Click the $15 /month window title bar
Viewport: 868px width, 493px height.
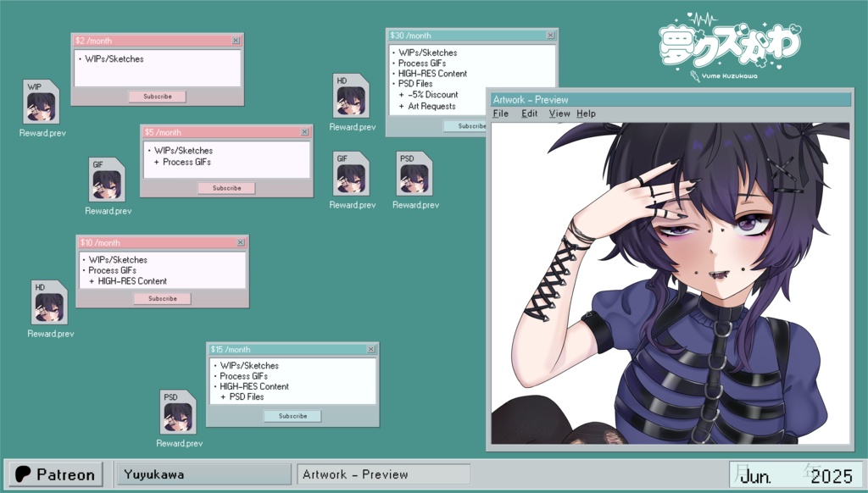pos(292,349)
